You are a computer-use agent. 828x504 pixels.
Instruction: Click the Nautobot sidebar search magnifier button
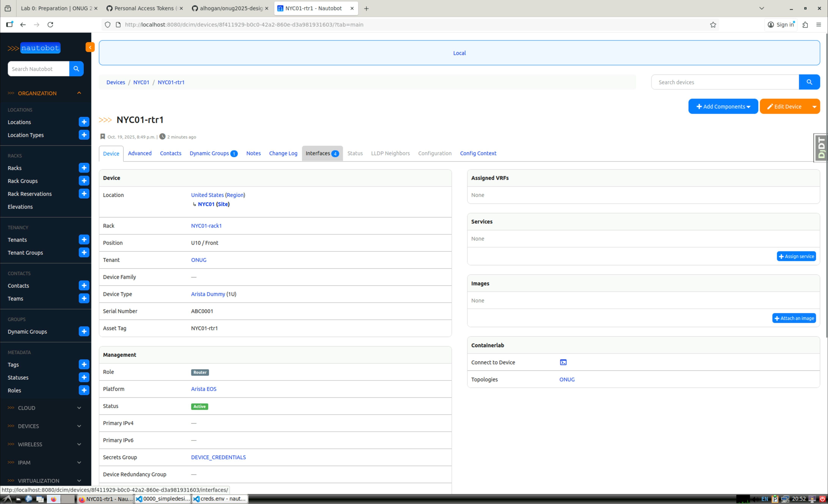pyautogui.click(x=76, y=69)
